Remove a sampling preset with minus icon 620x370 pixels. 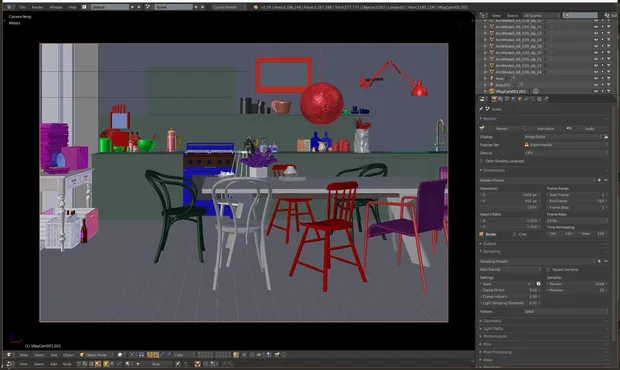[x=606, y=261]
